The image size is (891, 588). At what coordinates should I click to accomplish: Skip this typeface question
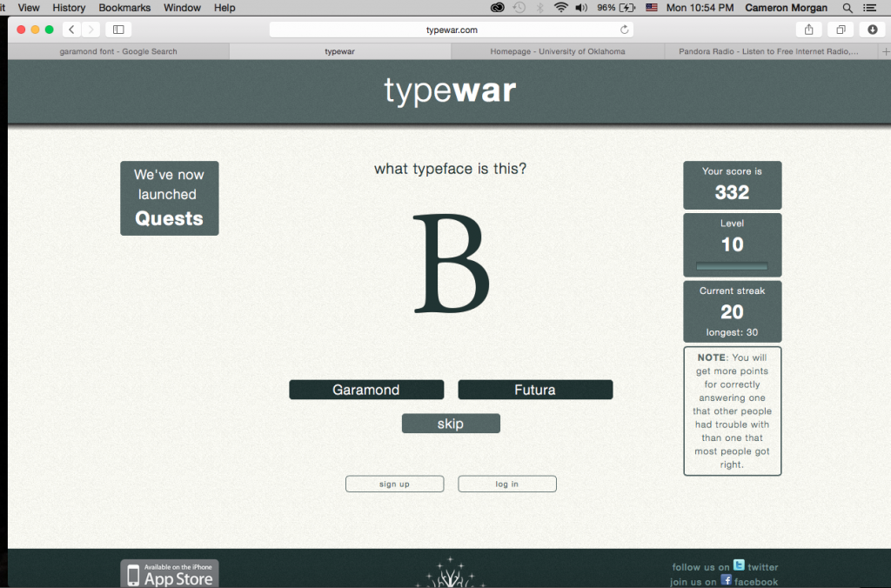(451, 424)
